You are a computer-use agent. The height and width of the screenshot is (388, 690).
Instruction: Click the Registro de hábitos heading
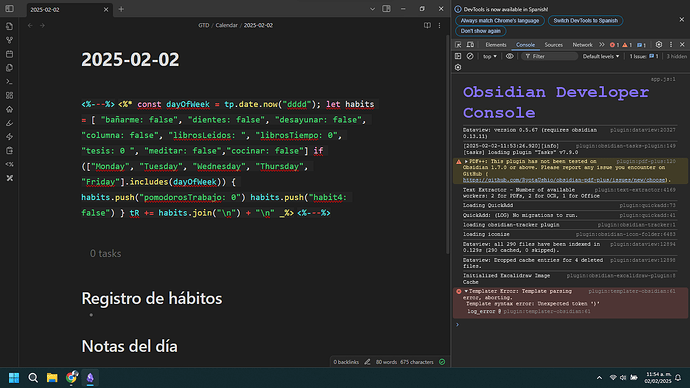(152, 298)
